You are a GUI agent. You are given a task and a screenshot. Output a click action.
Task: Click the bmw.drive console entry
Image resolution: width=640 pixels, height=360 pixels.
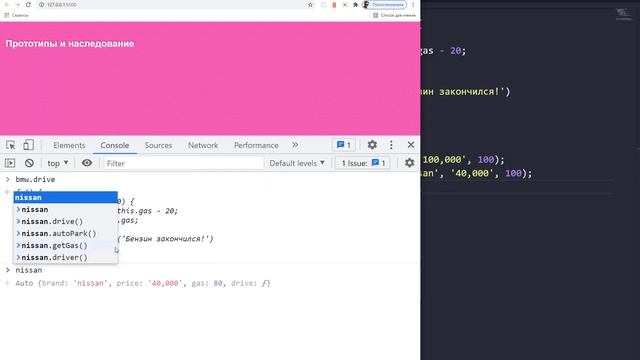click(35, 180)
